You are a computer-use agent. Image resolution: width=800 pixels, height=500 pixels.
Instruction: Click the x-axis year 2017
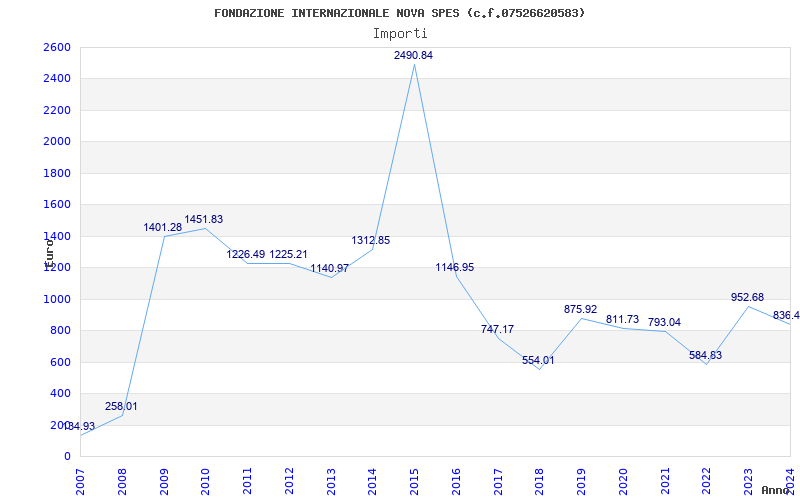498,482
